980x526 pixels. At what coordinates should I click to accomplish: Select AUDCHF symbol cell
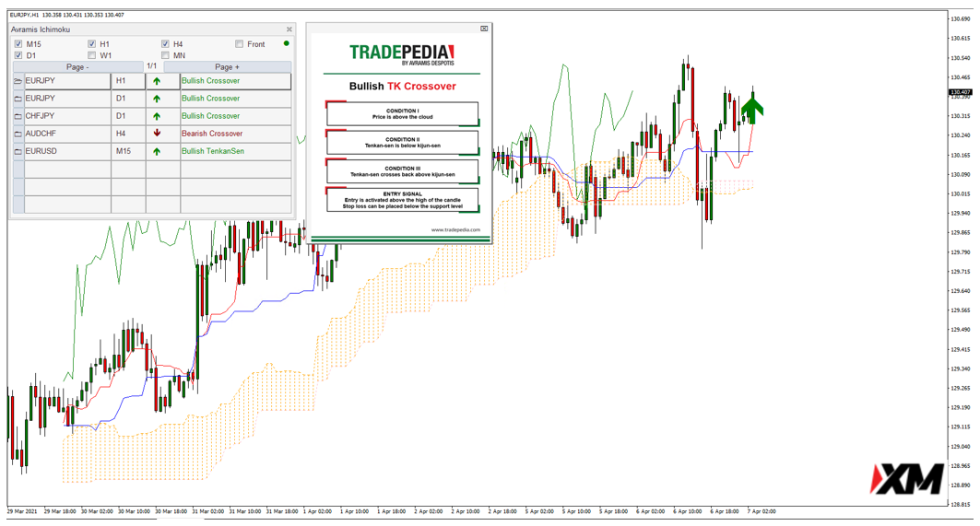[x=67, y=133]
